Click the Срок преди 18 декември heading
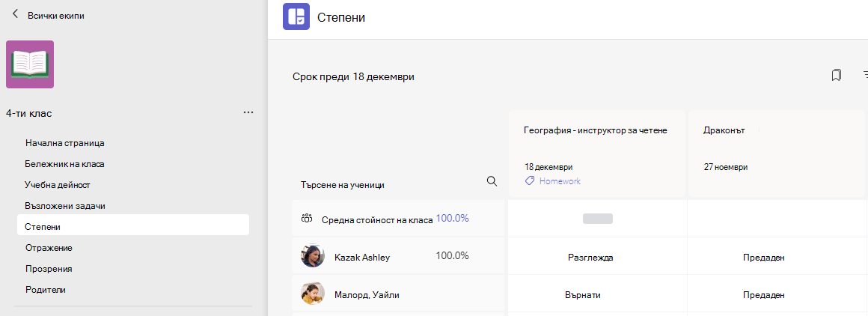Screen dimensions: 868x316 coord(353,77)
